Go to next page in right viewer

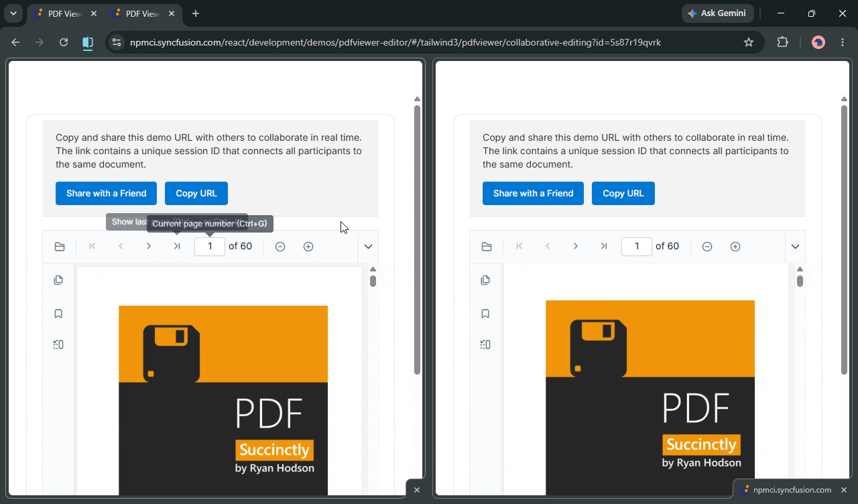tap(576, 247)
